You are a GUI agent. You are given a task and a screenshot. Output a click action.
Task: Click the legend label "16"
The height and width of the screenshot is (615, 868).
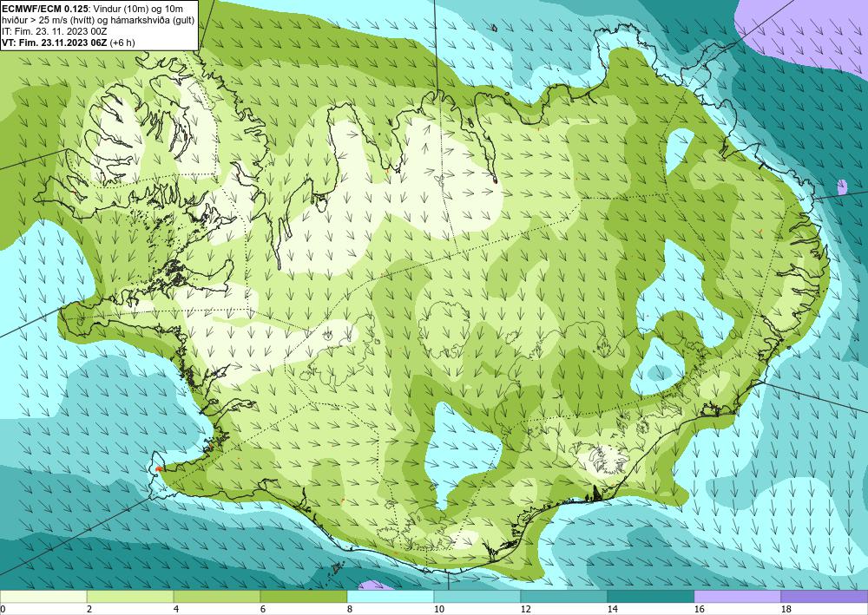click(x=699, y=609)
